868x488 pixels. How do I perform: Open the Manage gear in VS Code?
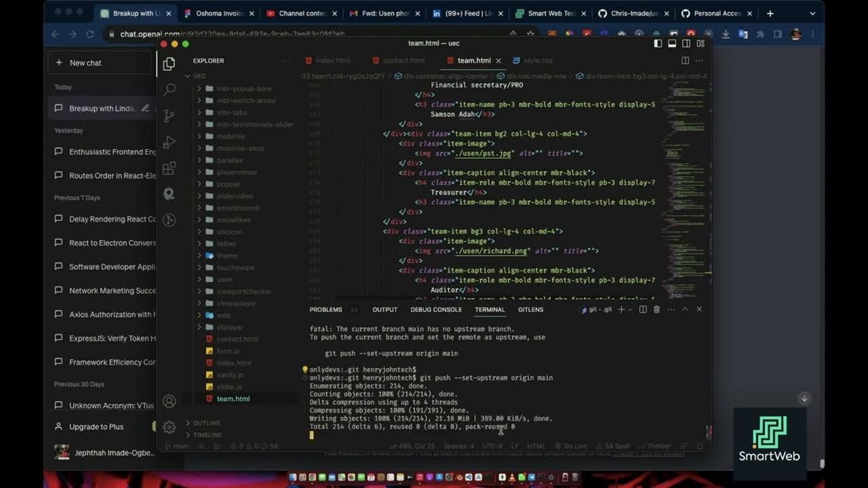click(170, 427)
